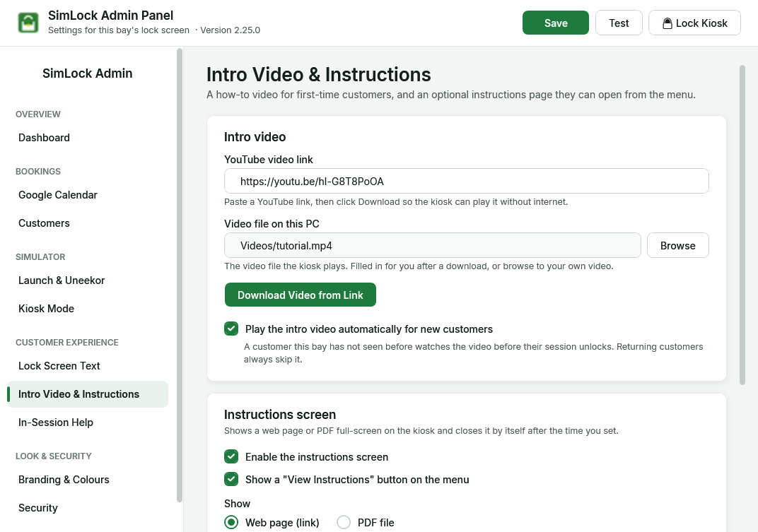Open In-Session Help page
The height and width of the screenshot is (532, 758).
tap(88, 422)
